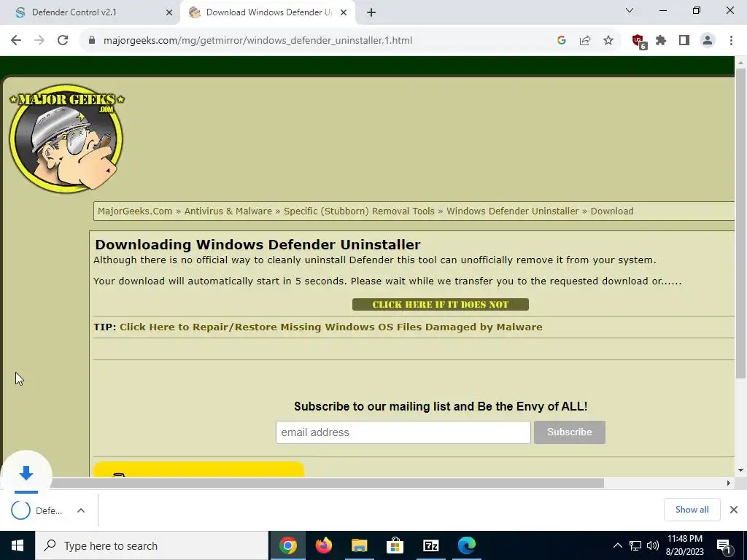Open the Antivirus & Malware breadcrumb
747x560 pixels.
(228, 211)
